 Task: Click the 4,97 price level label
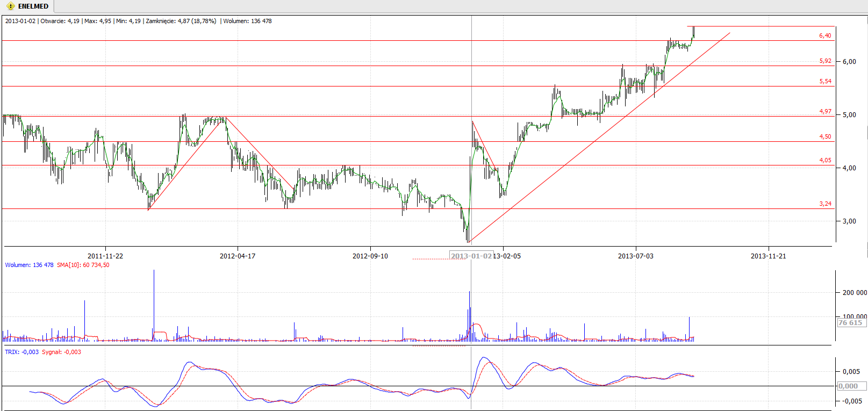[825, 111]
